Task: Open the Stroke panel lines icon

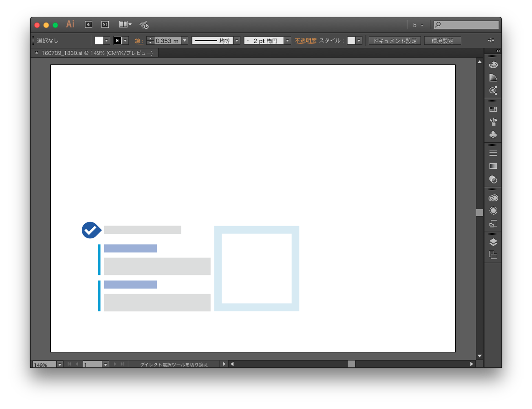Action: (493, 153)
